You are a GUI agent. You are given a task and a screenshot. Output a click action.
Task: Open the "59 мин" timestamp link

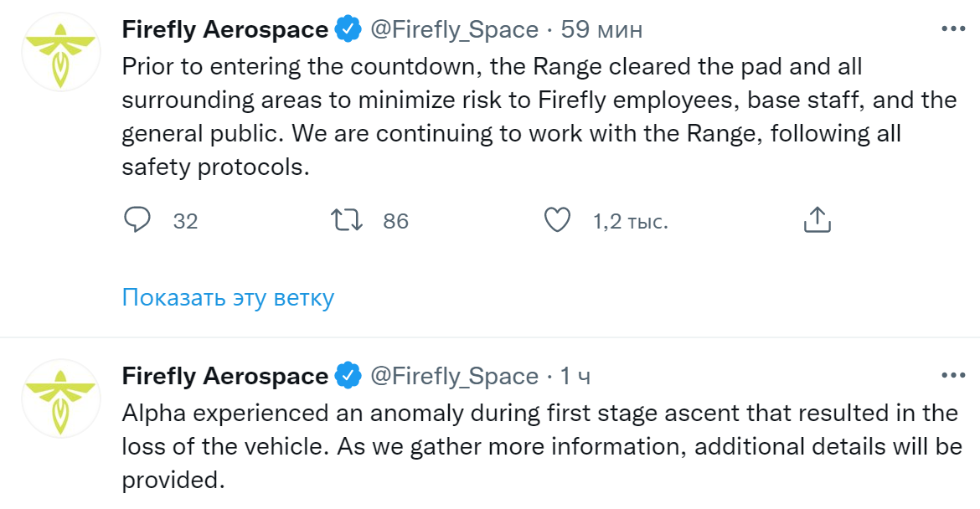pyautogui.click(x=601, y=30)
